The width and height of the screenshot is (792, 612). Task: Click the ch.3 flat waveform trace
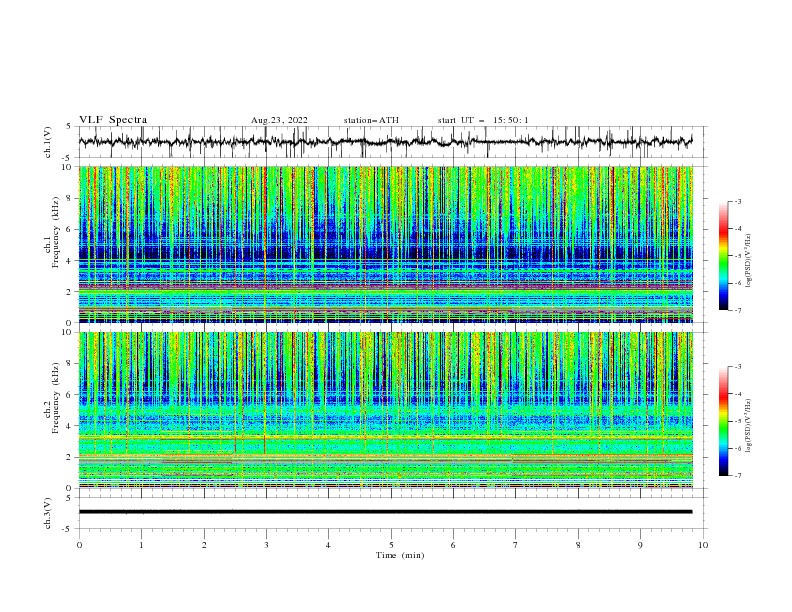click(x=385, y=512)
